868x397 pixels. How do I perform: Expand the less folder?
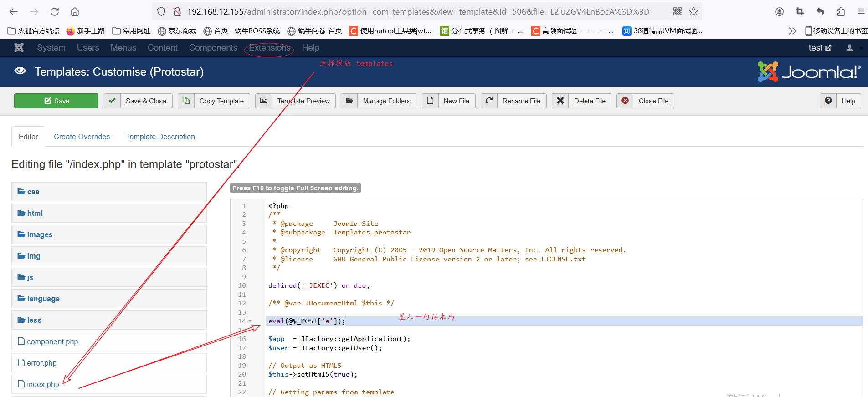109,320
